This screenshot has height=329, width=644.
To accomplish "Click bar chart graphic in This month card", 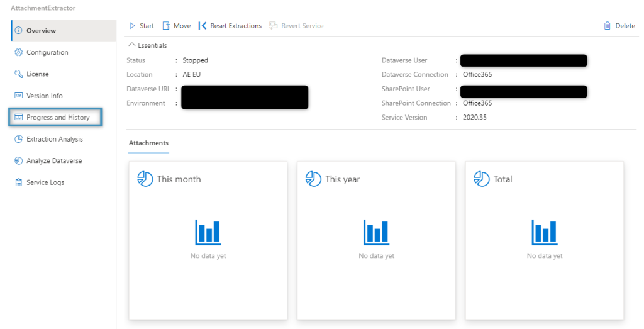I will (208, 232).
